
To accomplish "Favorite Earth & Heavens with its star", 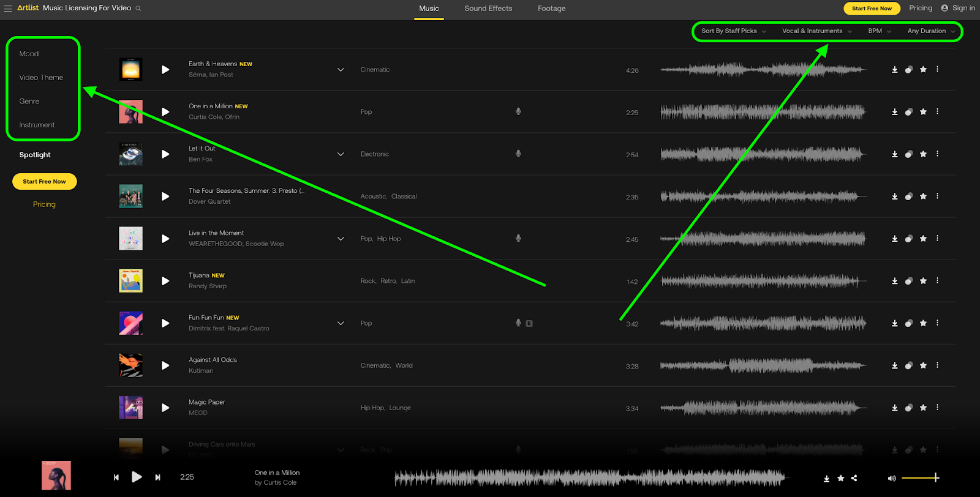I will pos(924,69).
